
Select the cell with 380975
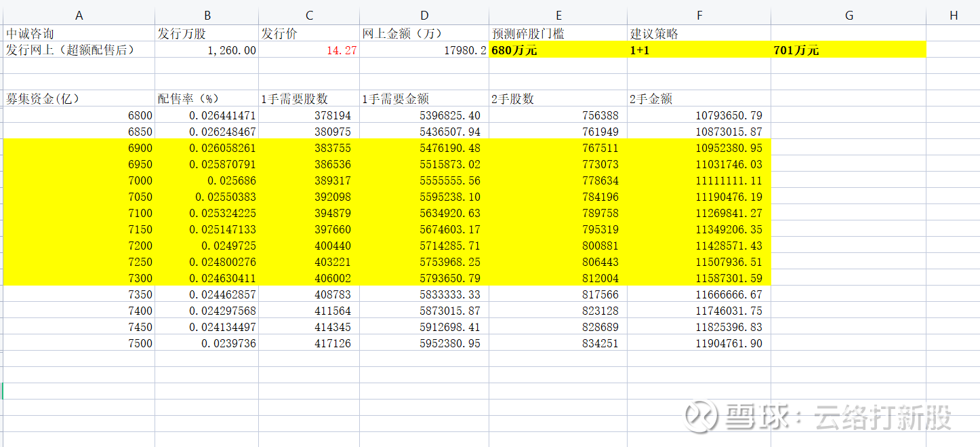[x=309, y=132]
